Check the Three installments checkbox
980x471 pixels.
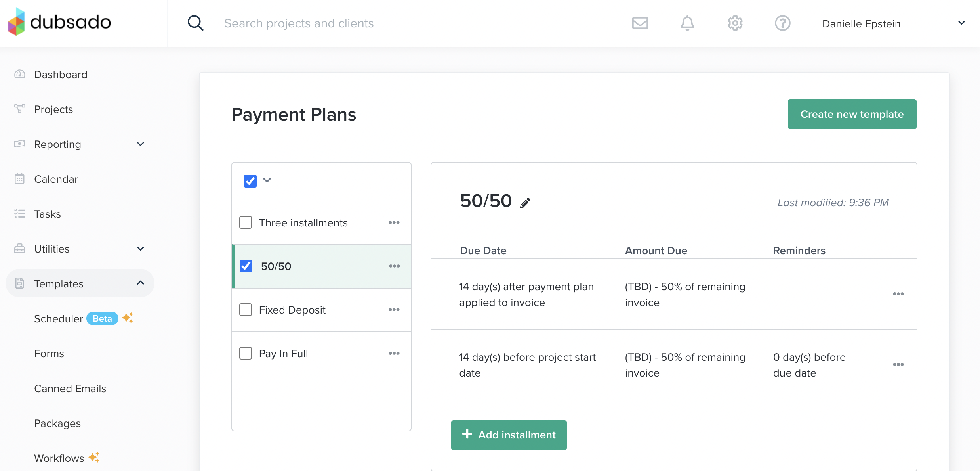pyautogui.click(x=246, y=223)
